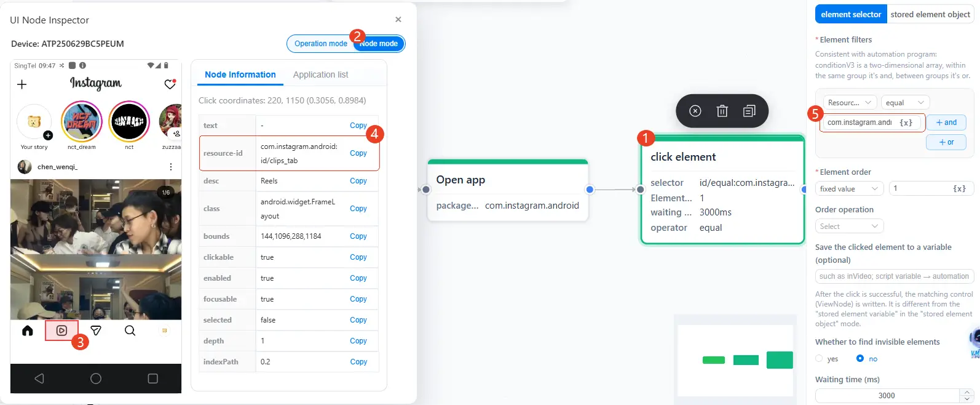The height and width of the screenshot is (405, 980).
Task: Click the save-to-variable input field
Action: pyautogui.click(x=895, y=276)
